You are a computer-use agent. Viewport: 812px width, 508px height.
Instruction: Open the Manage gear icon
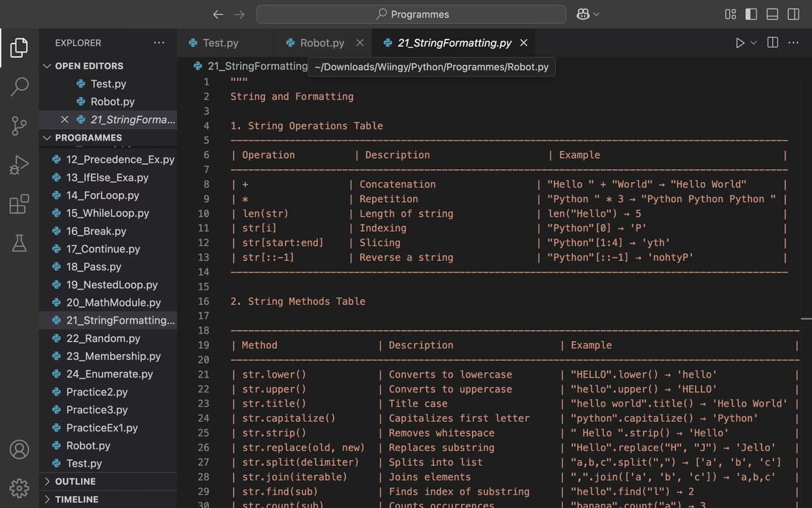coord(19,488)
